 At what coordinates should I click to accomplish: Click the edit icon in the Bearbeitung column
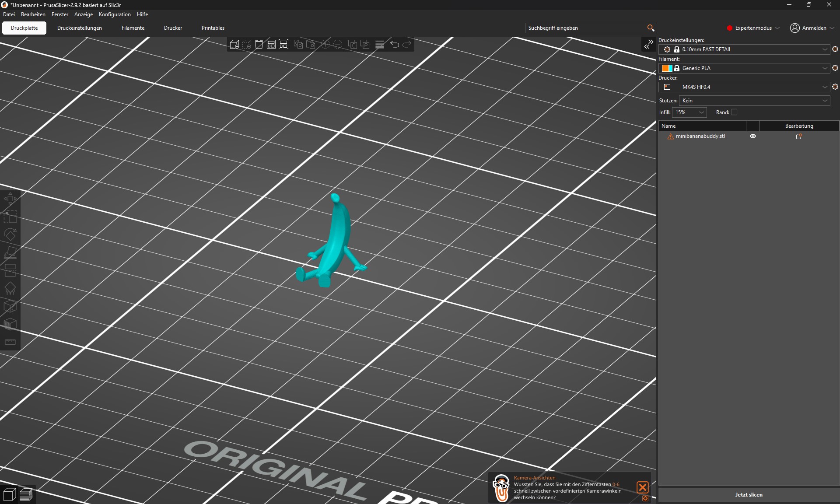click(x=799, y=136)
